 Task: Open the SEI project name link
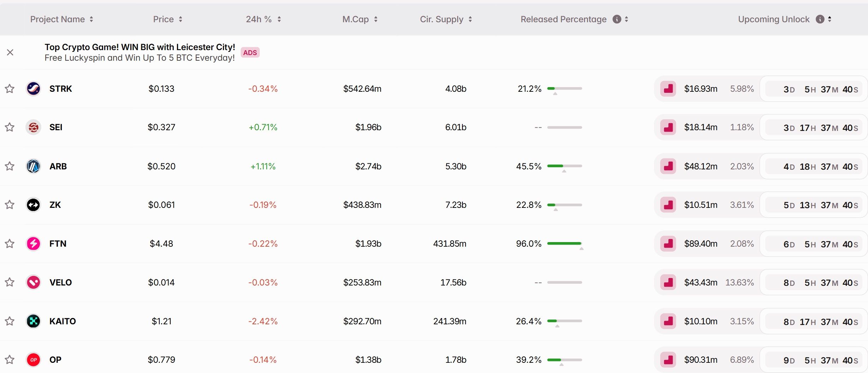56,127
